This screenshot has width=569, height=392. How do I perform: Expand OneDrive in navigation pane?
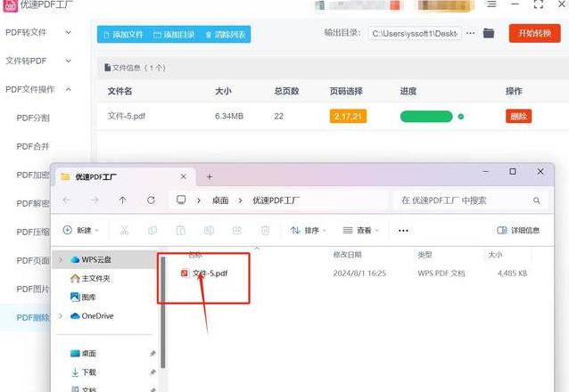pos(61,316)
